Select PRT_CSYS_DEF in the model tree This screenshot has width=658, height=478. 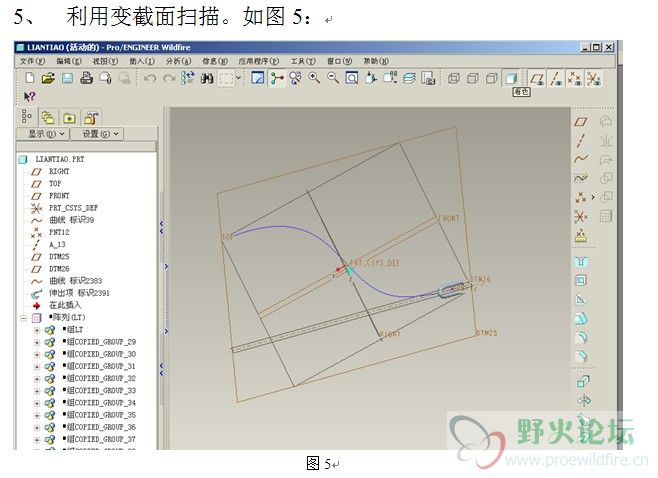[73, 208]
